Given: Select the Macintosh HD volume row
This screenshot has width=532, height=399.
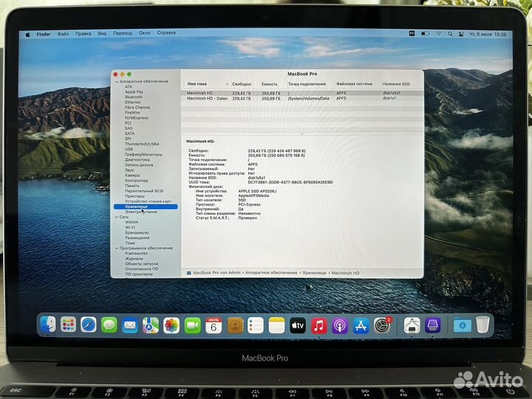Looking at the screenshot, I should pyautogui.click(x=302, y=92).
